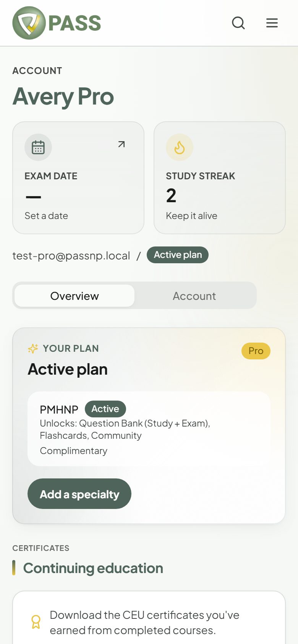Click the Avery Pro heading

pos(63,96)
